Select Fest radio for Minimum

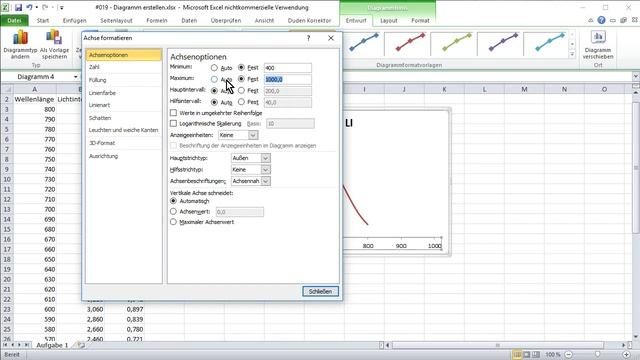tap(241, 67)
